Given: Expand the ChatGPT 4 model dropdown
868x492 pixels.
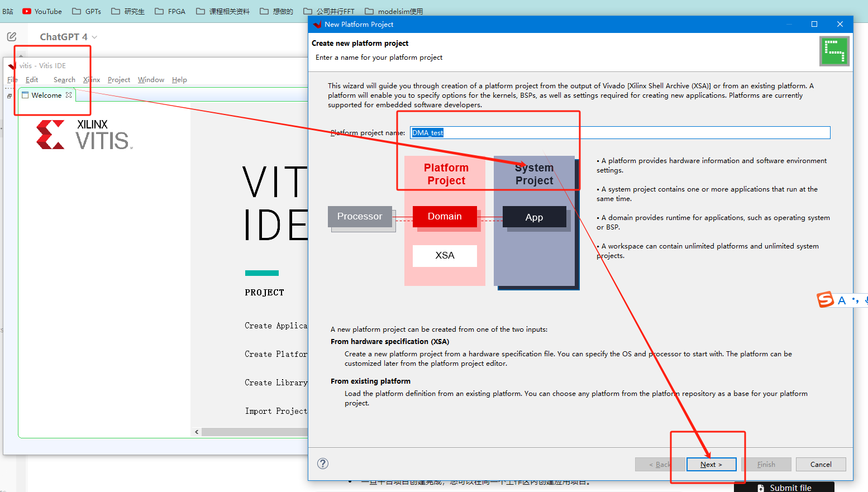Looking at the screenshot, I should coord(68,37).
